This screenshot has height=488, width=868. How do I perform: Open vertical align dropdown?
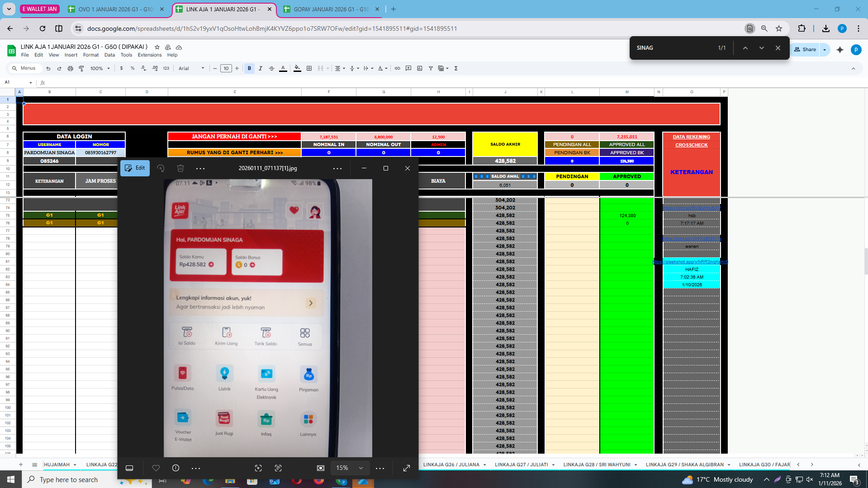click(x=354, y=68)
